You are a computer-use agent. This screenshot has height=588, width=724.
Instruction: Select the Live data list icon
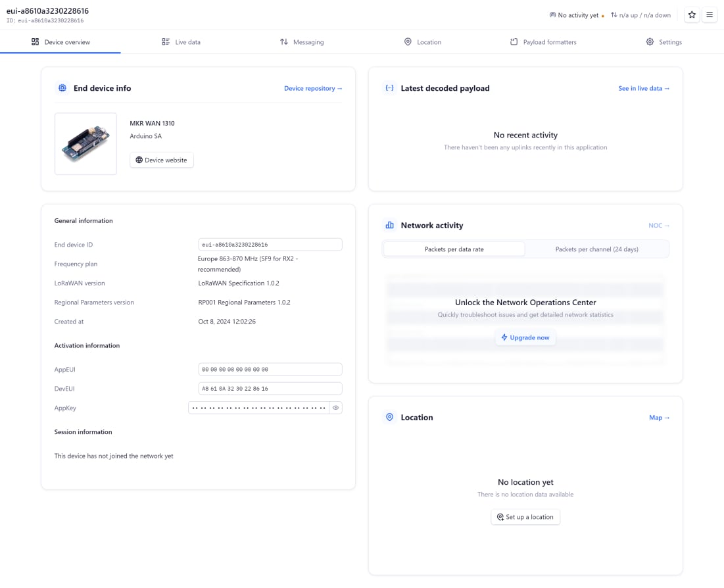click(166, 41)
